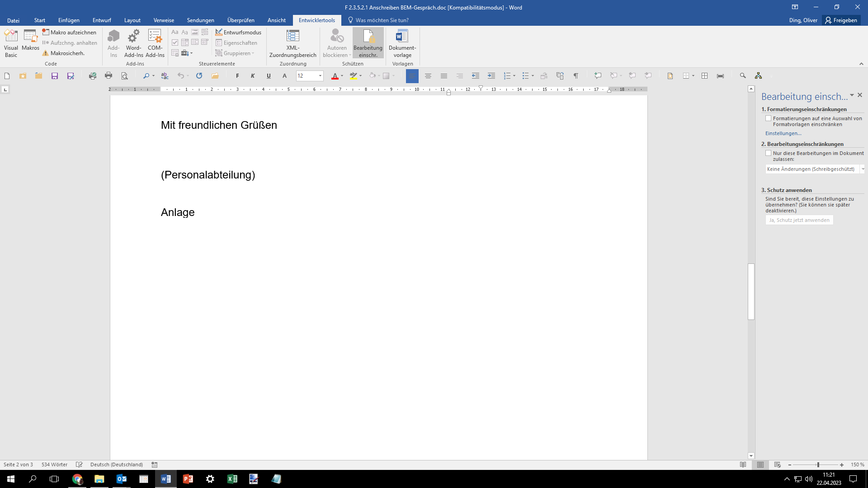Switch to the Einfügen tab

69,20
